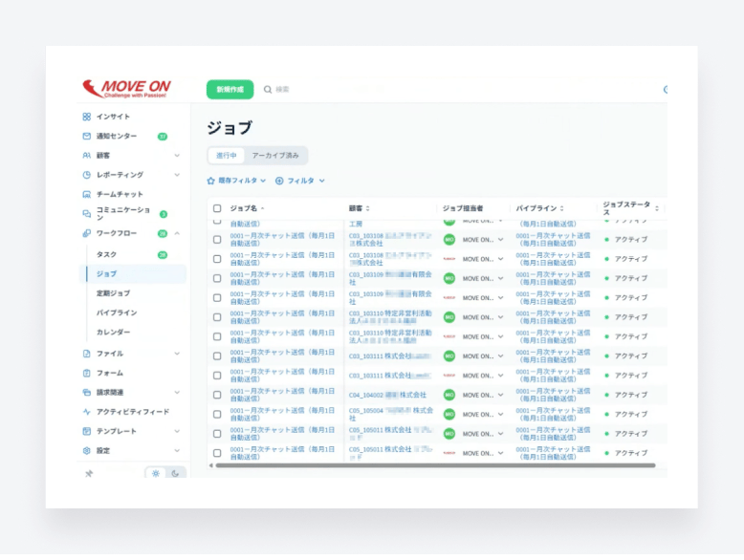Click the green 新規作成 button
The image size is (744, 560).
(x=230, y=89)
